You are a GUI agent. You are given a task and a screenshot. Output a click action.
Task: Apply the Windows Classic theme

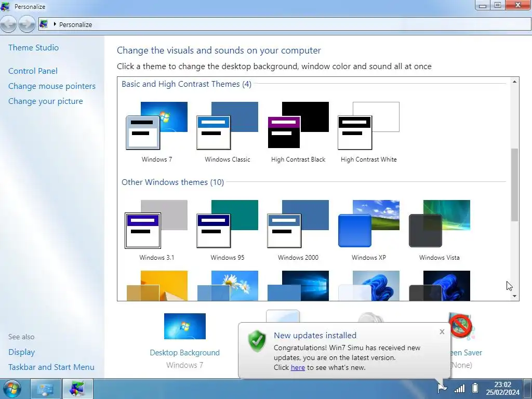[228, 132]
